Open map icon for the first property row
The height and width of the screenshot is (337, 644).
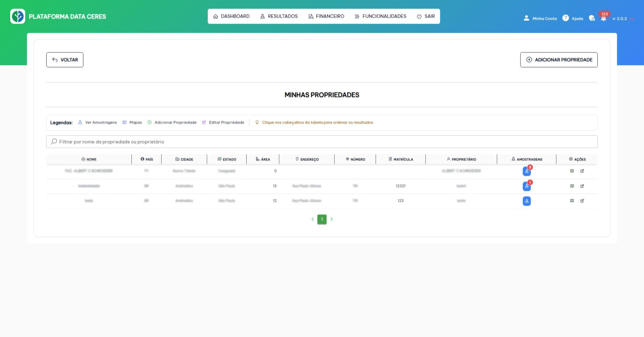point(572,171)
